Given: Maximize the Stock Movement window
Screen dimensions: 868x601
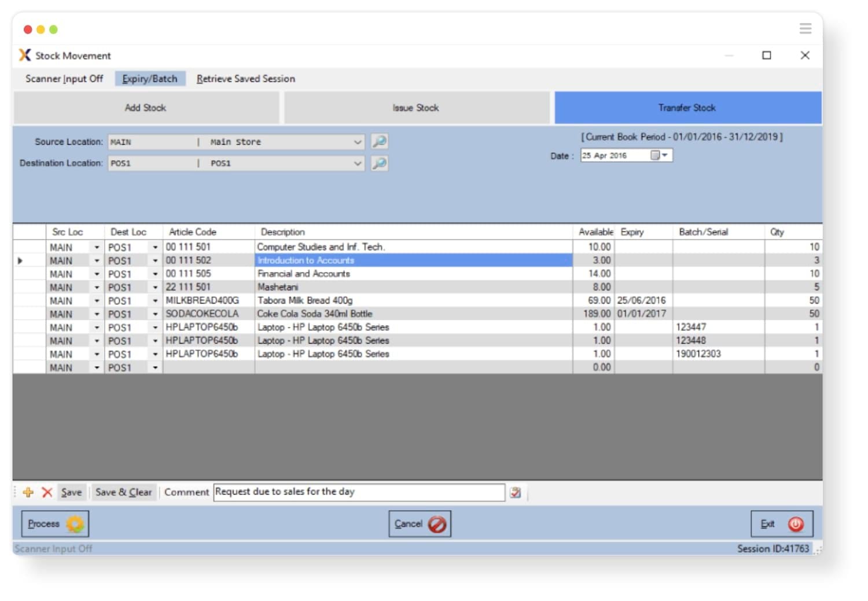Looking at the screenshot, I should [767, 56].
